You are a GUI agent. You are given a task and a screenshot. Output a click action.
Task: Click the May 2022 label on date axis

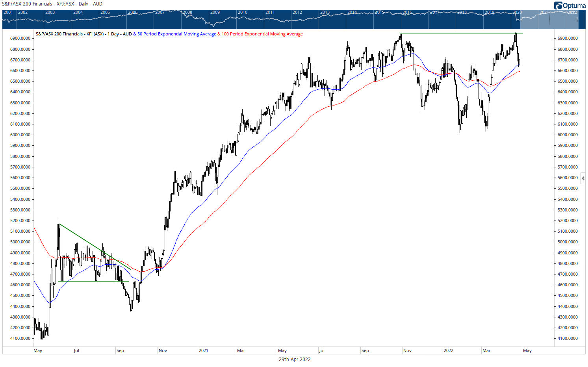527,350
